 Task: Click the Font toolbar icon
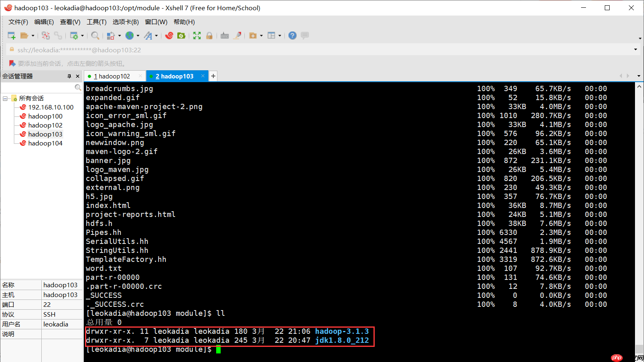click(148, 36)
